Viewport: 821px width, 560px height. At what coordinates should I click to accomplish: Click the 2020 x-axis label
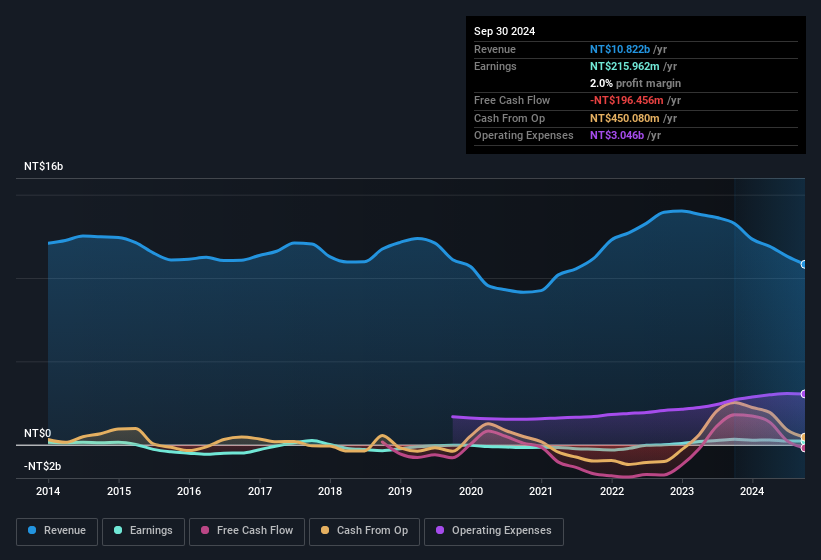[471, 491]
